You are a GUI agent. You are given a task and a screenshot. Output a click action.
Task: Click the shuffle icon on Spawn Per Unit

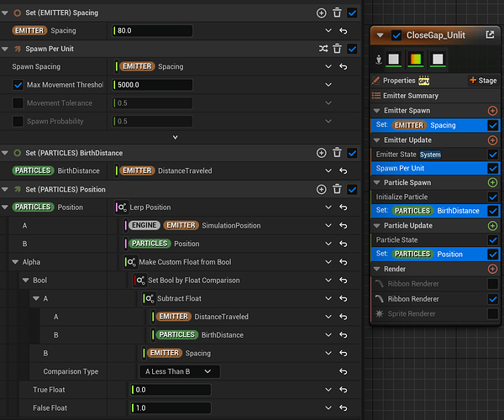(x=323, y=49)
